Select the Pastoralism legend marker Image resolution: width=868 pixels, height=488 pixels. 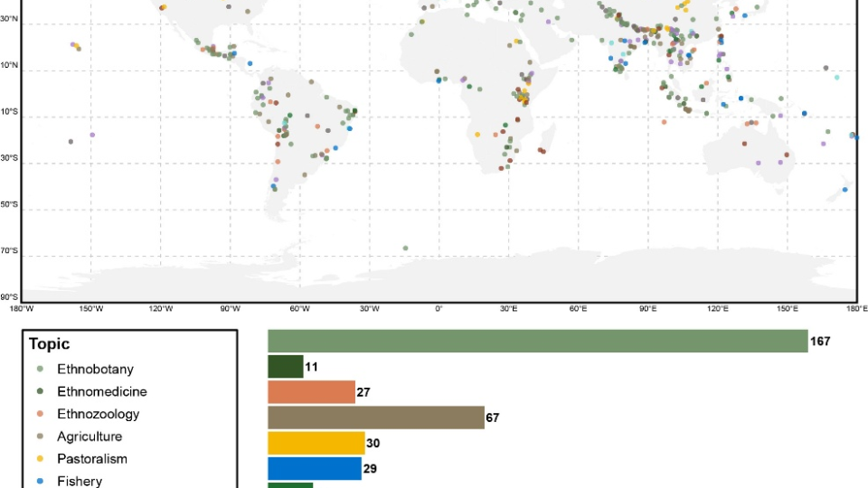pos(37,459)
